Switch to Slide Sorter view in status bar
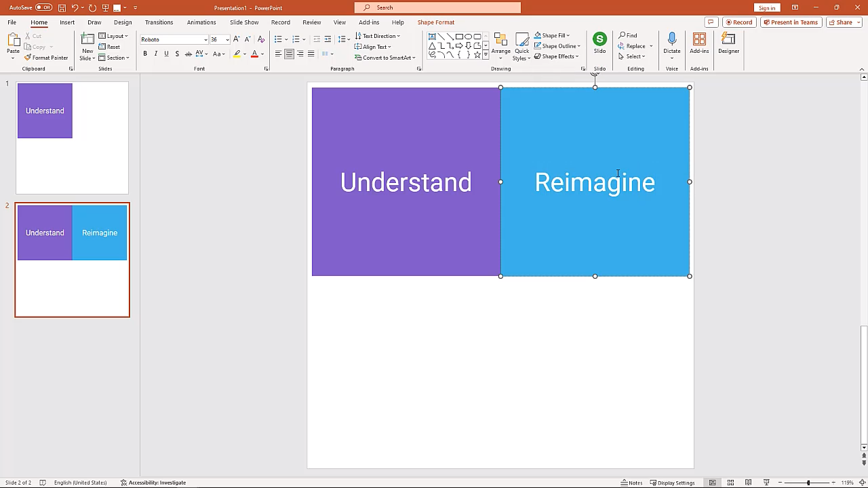Image resolution: width=868 pixels, height=488 pixels. pyautogui.click(x=730, y=483)
